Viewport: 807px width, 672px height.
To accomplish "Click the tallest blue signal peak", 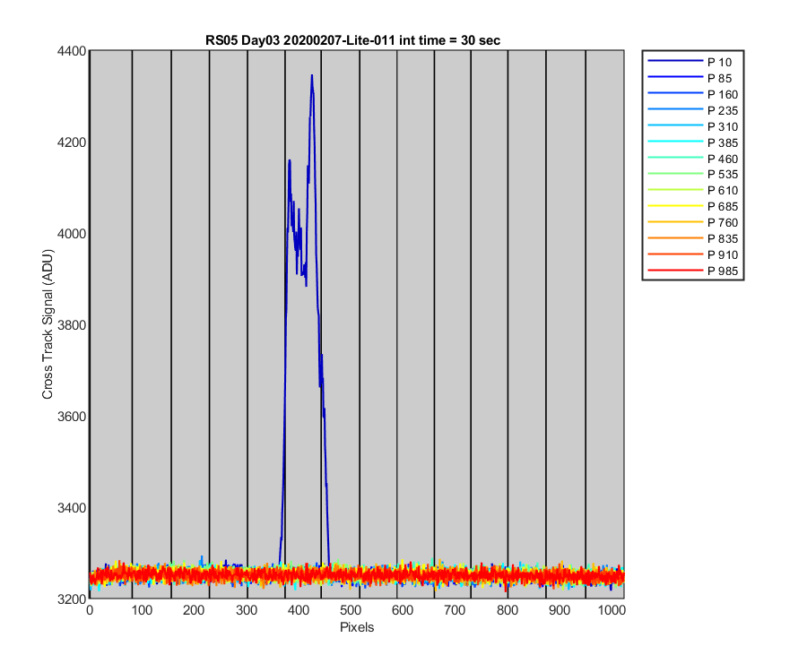I will coord(312,76).
